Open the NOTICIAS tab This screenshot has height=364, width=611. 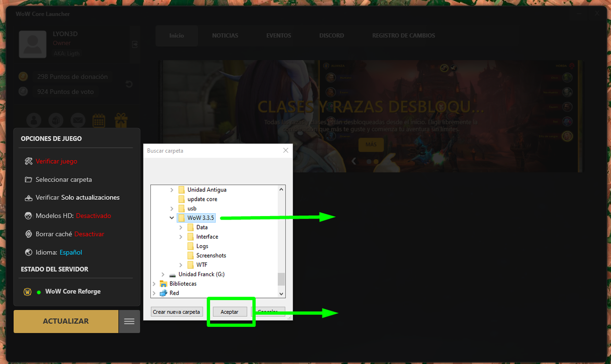225,36
